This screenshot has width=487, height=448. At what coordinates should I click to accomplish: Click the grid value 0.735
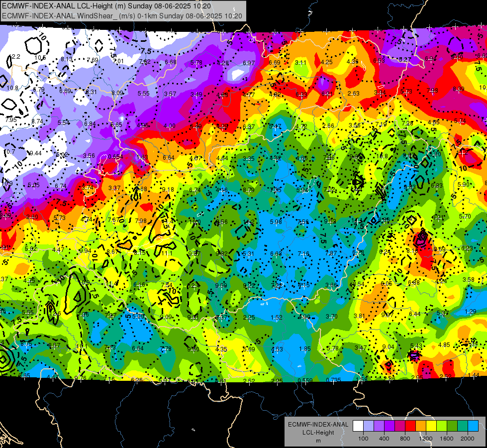333,380
